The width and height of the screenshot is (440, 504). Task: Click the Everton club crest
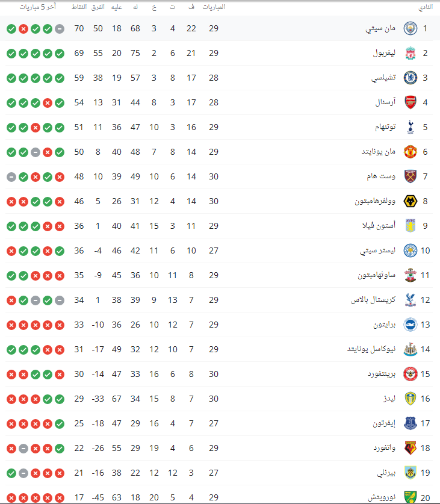click(410, 423)
